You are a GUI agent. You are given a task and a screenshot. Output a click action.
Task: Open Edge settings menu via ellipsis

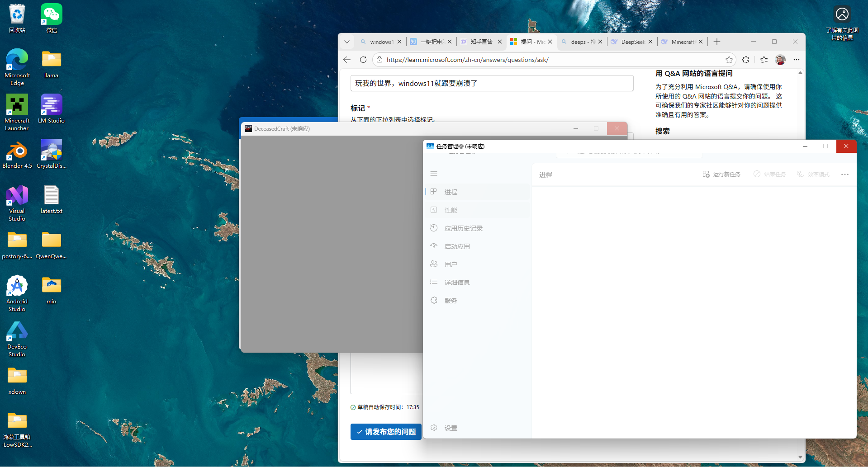point(796,60)
